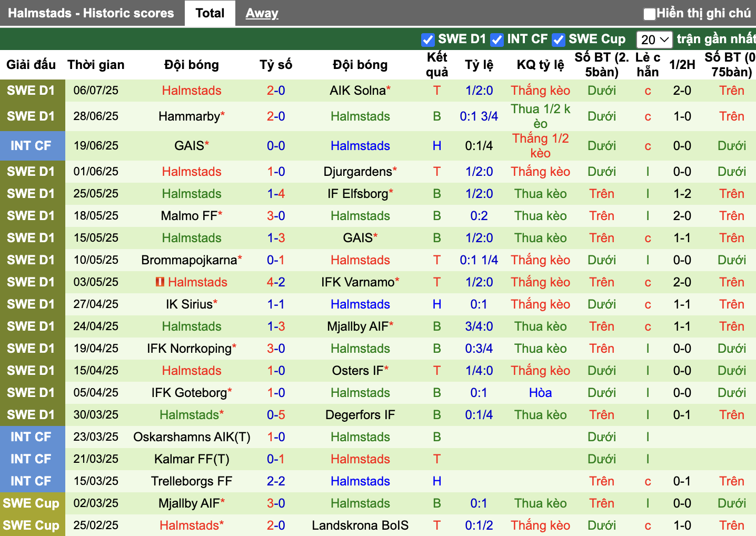Click odds 0:1 1/4 for Brommapojkarna match
Viewport: 756px width, 536px height.
[x=479, y=260]
